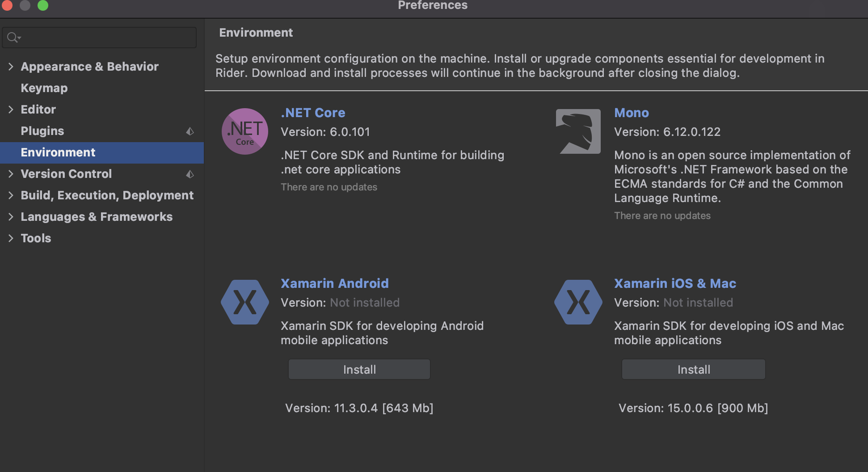Screen dimensions: 868x472
Task: Open the Keymap settings page
Action: tap(44, 88)
